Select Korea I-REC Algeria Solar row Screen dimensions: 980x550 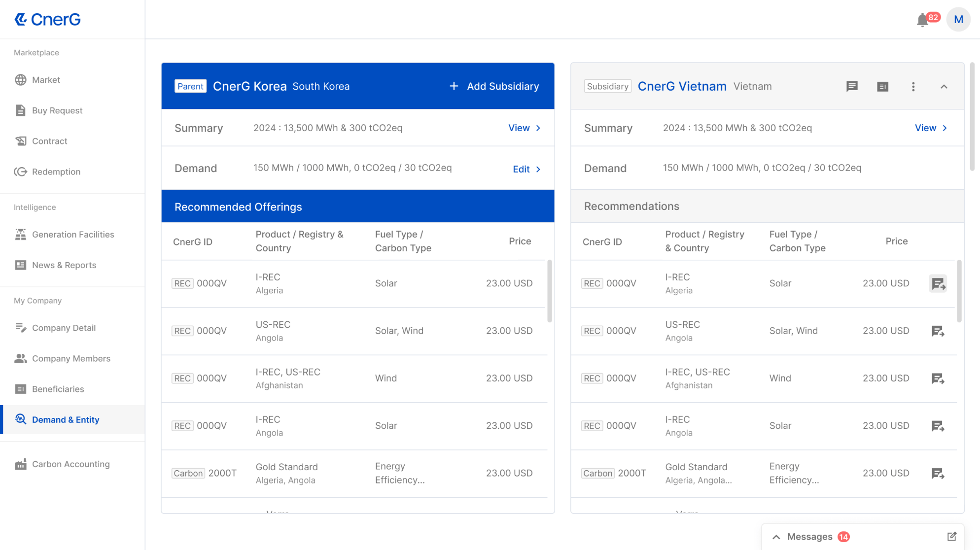354,283
